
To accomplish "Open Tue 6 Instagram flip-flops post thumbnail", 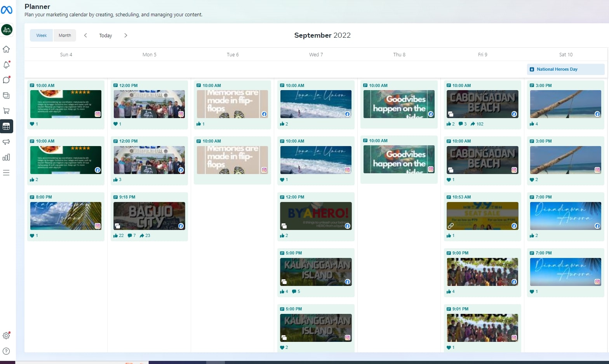I will point(232,160).
